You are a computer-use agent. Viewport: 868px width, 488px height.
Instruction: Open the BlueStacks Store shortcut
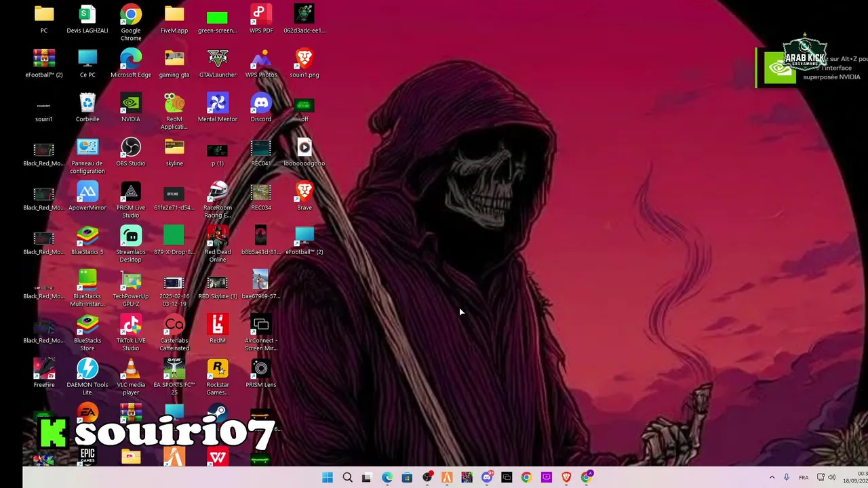click(x=87, y=333)
